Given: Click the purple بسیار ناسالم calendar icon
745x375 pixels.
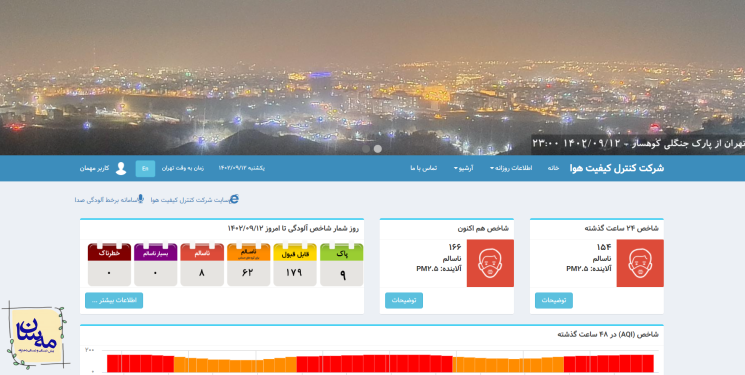Looking at the screenshot, I should click(155, 265).
